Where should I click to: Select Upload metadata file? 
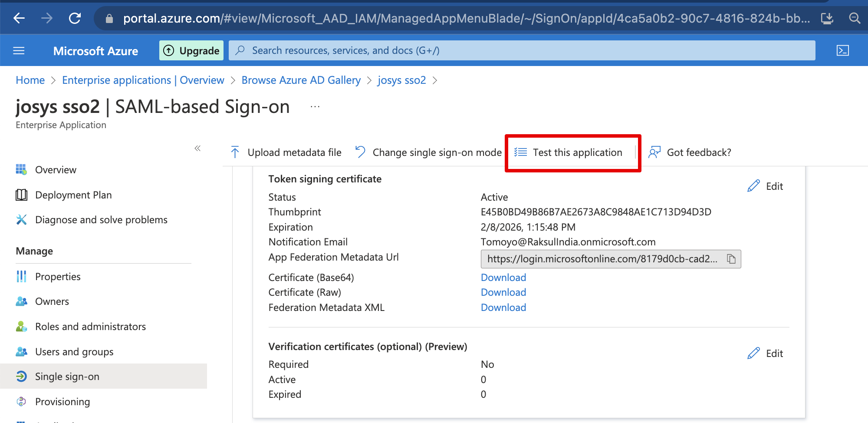[286, 152]
